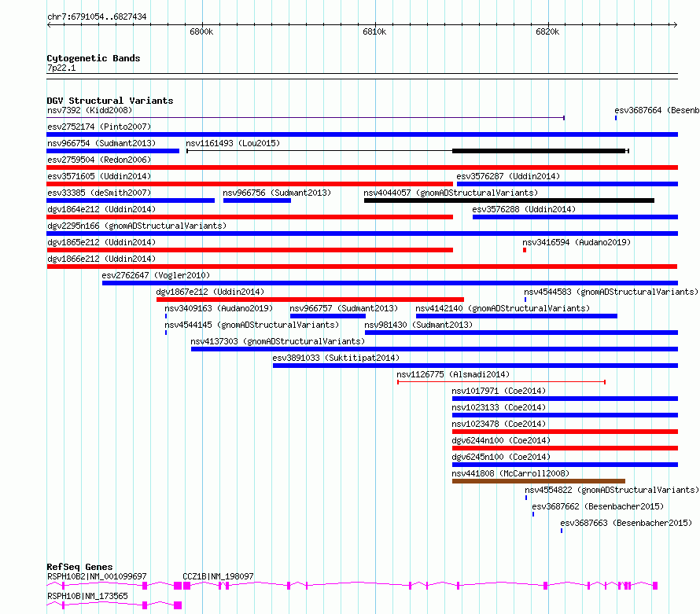
Task: Open the esv3687662 (Besenbacher2015) label
Action: (x=598, y=506)
